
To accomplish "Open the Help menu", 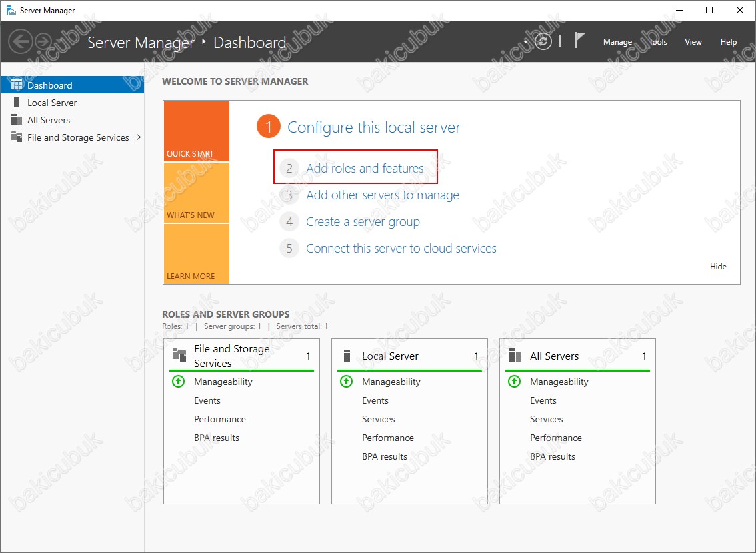I will click(x=728, y=42).
